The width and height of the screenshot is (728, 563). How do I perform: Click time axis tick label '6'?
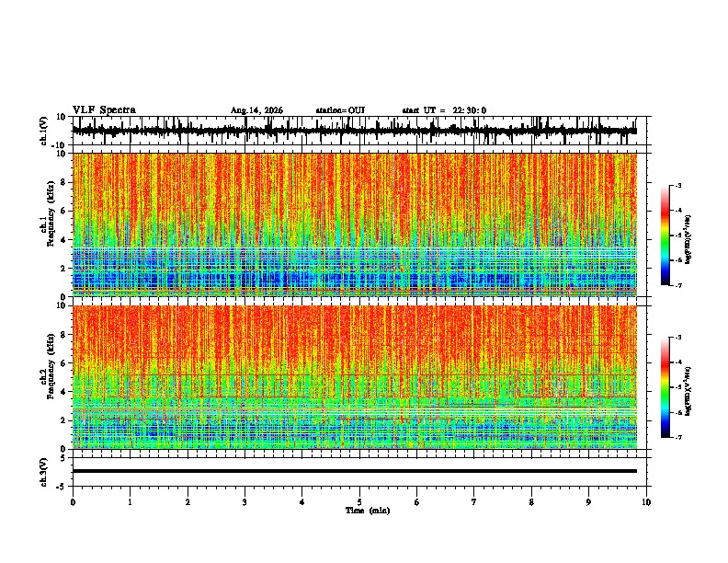(417, 502)
